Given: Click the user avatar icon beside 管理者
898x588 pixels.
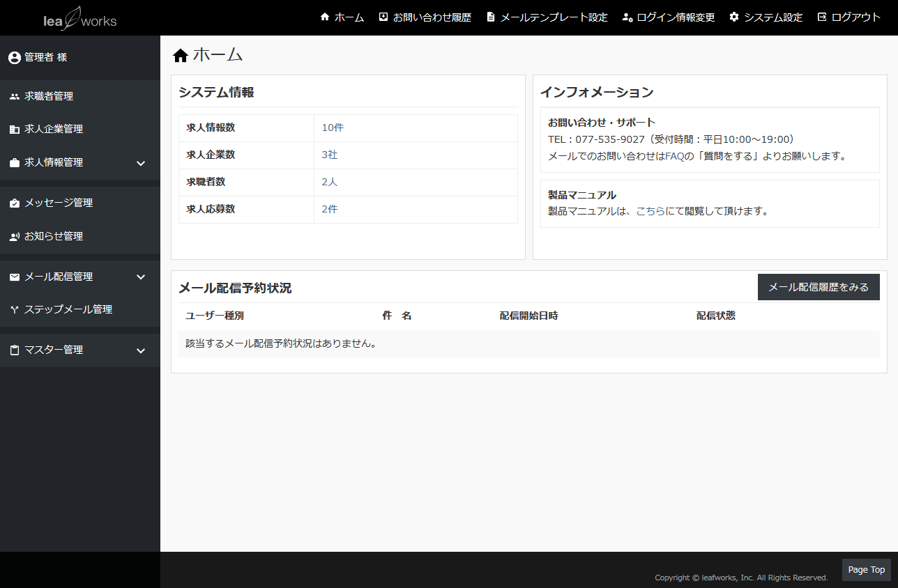Looking at the screenshot, I should (15, 58).
